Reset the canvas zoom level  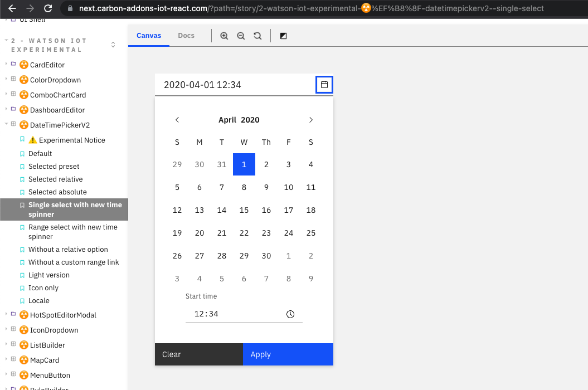[257, 35]
